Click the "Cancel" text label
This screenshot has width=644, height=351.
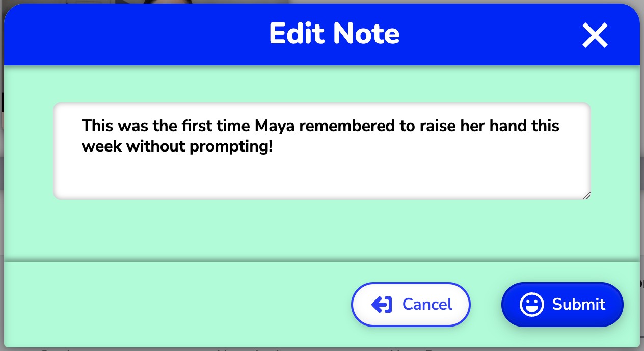coord(427,305)
